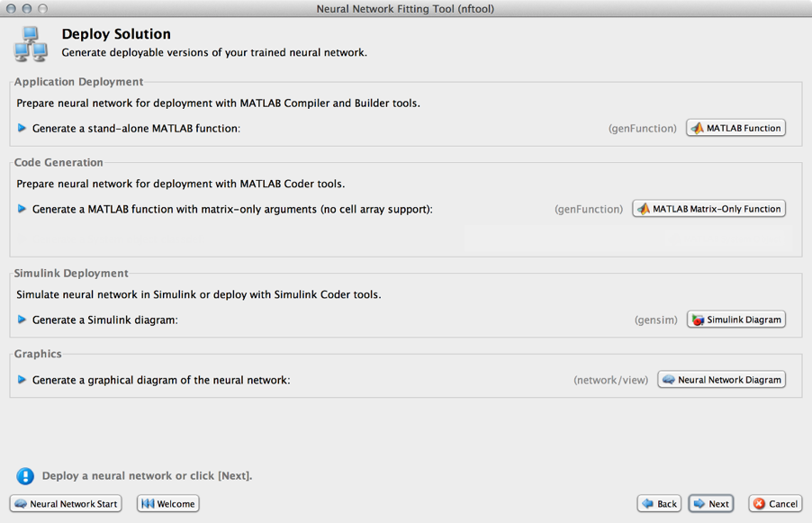
Task: Go to the Neural Network Start screen
Action: 66,504
